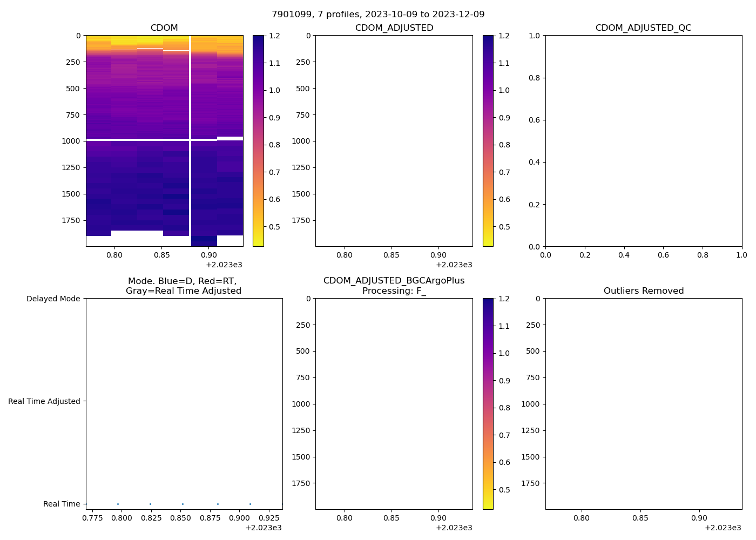
Task: Click the CDOM_ADJUSTED plot title
Action: point(394,28)
